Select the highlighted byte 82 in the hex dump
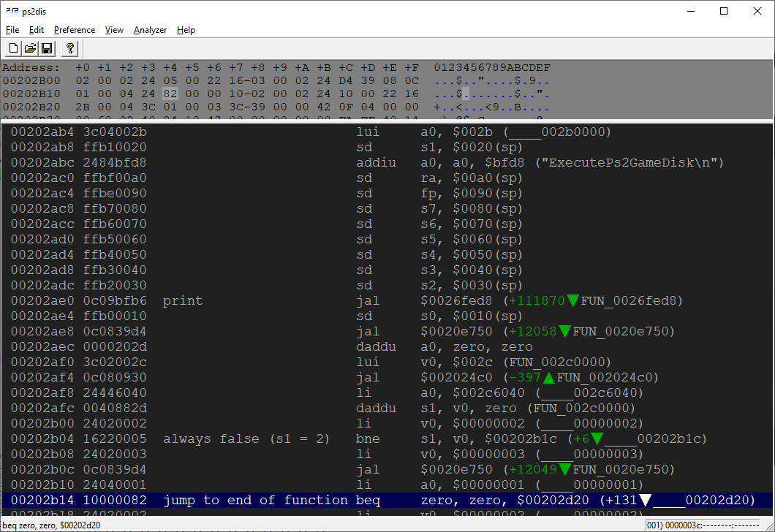Image resolution: width=775 pixels, height=532 pixels. [170, 93]
